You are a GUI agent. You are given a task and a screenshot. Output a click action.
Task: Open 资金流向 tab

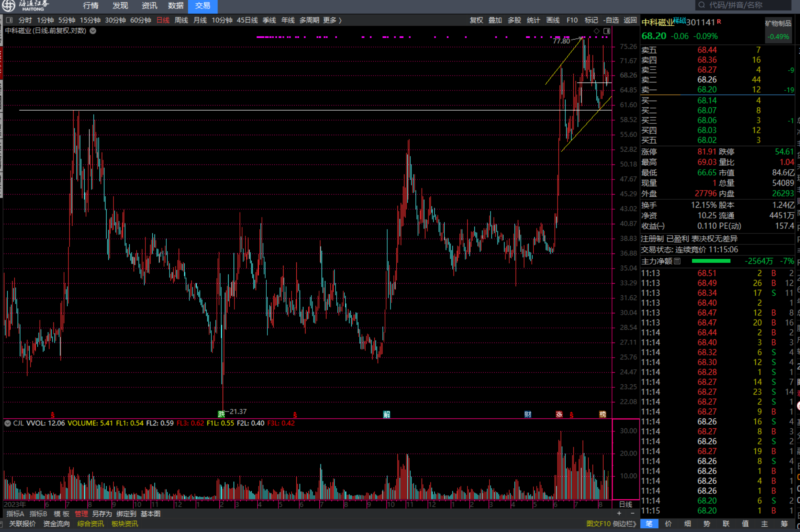56,524
